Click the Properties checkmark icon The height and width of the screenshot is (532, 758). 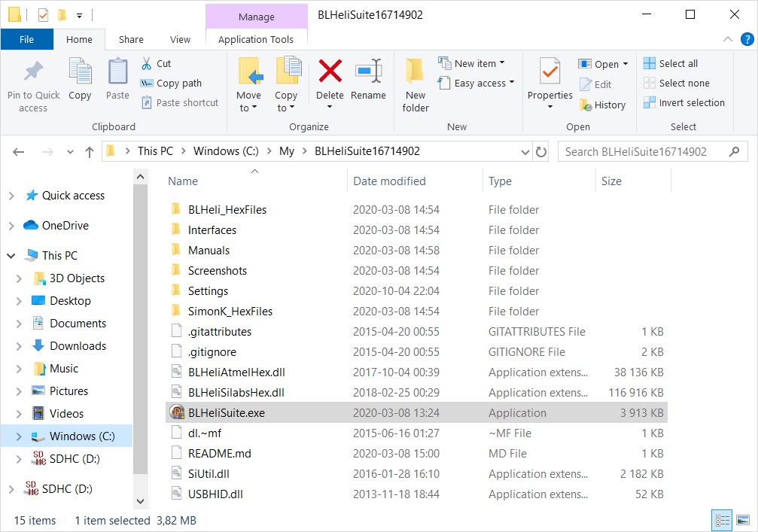tap(549, 71)
